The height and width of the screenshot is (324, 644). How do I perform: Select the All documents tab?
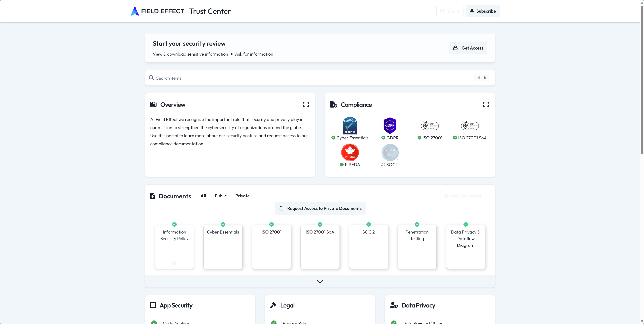[203, 196]
